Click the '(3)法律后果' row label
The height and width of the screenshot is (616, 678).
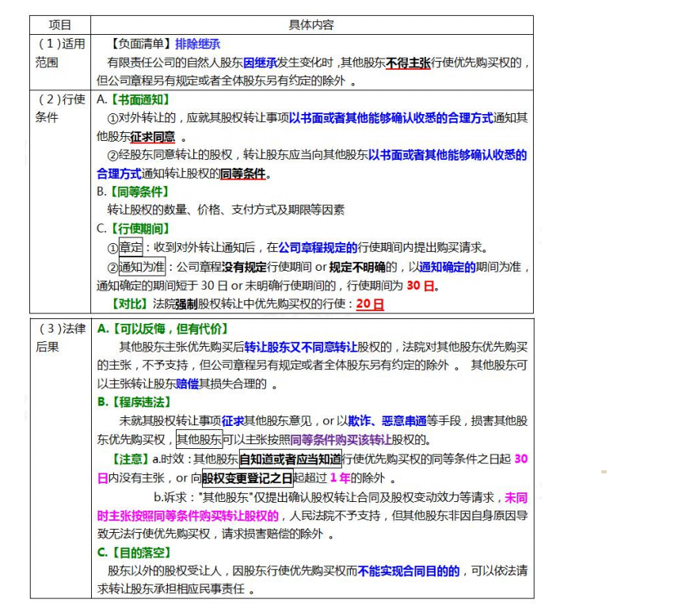(60, 337)
